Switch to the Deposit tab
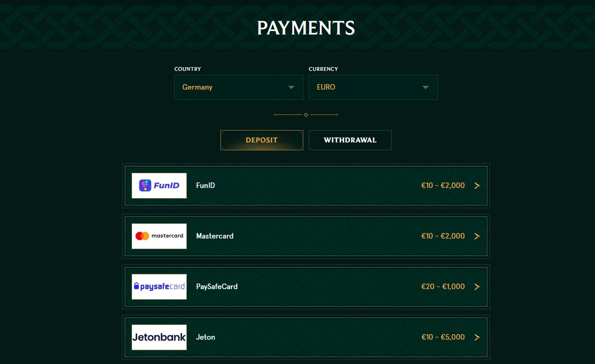The height and width of the screenshot is (364, 595). (x=262, y=140)
